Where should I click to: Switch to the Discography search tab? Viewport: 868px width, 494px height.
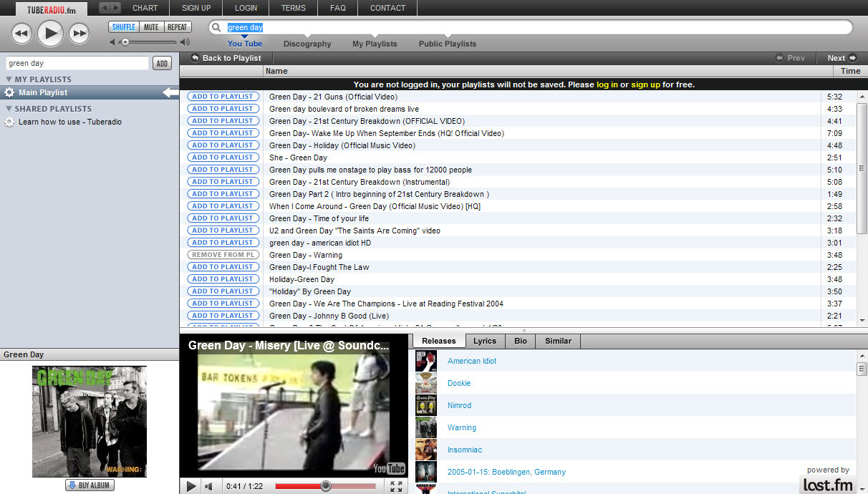coord(307,44)
